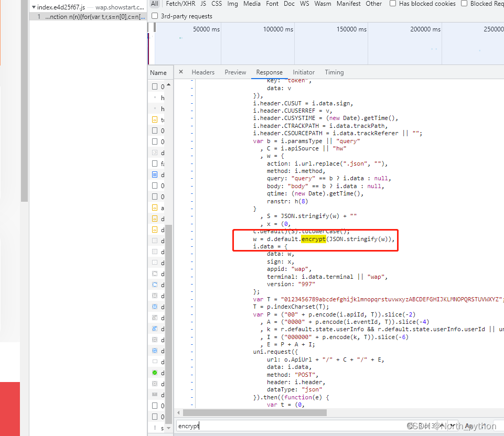The image size is (504, 436).
Task: Click the "T = p.indexCharset(T);" code line
Action: [x=291, y=307]
